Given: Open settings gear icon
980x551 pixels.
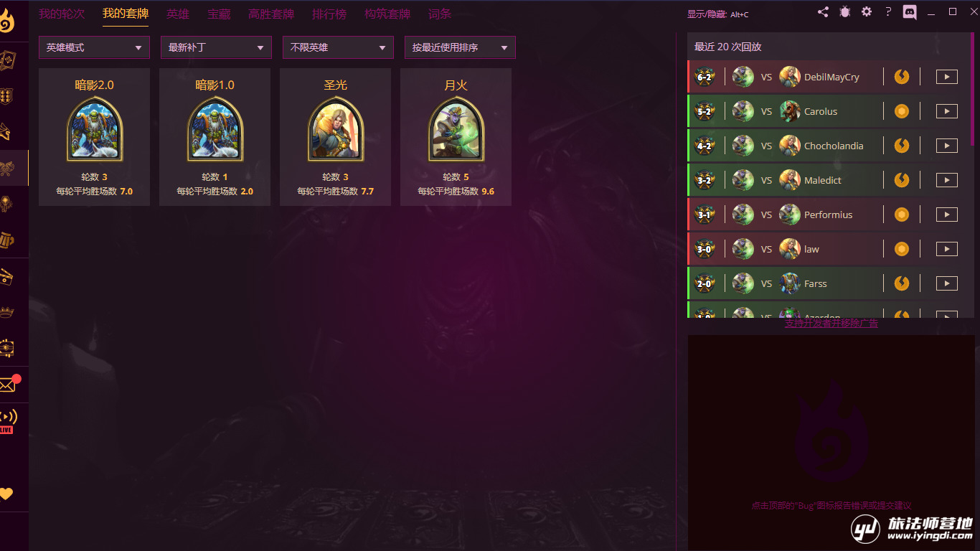Looking at the screenshot, I should click(867, 12).
